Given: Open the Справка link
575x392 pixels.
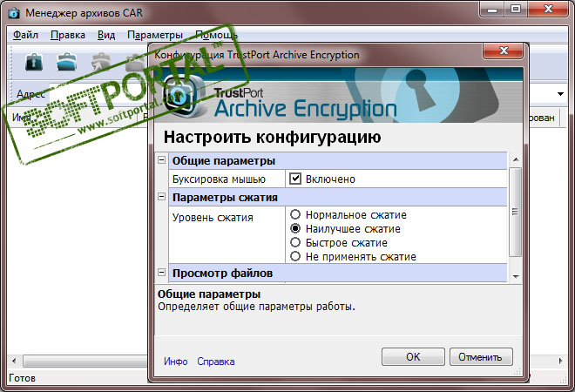Looking at the screenshot, I should pos(216,362).
